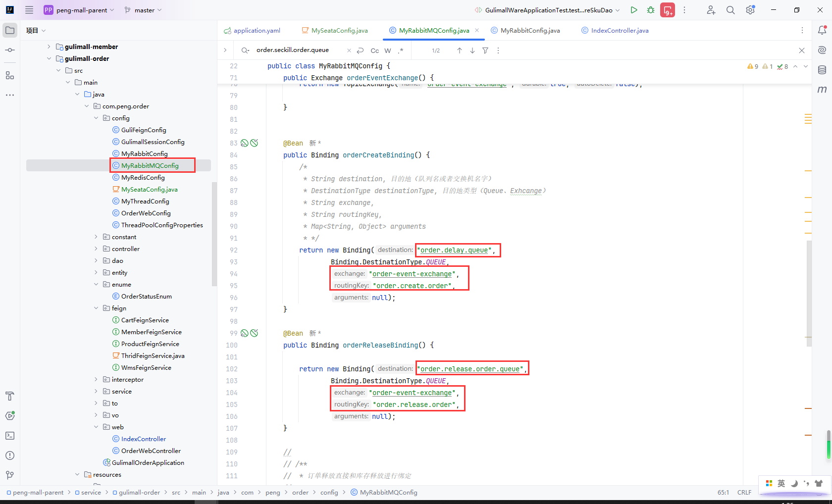
Task: Stop the running process
Action: pos(668,10)
